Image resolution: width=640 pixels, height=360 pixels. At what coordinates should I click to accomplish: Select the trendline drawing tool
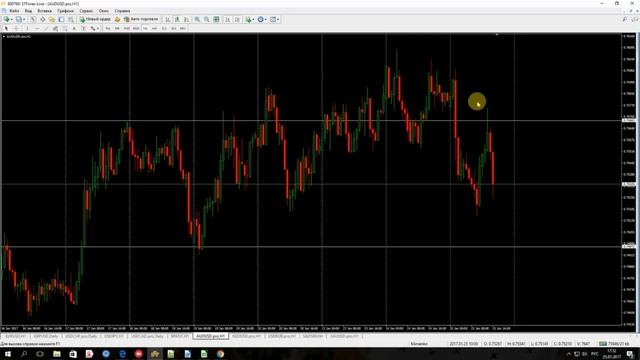(46, 28)
